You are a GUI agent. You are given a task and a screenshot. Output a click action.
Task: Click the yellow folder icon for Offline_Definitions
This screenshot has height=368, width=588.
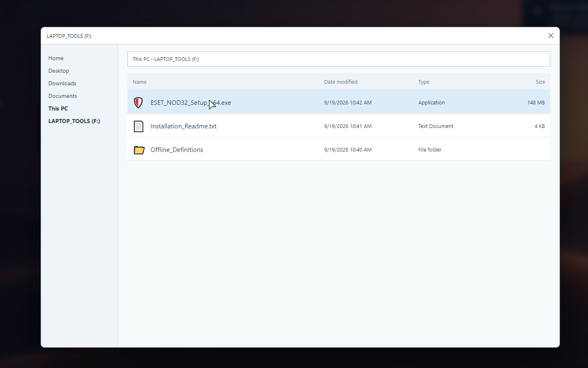pyautogui.click(x=139, y=150)
